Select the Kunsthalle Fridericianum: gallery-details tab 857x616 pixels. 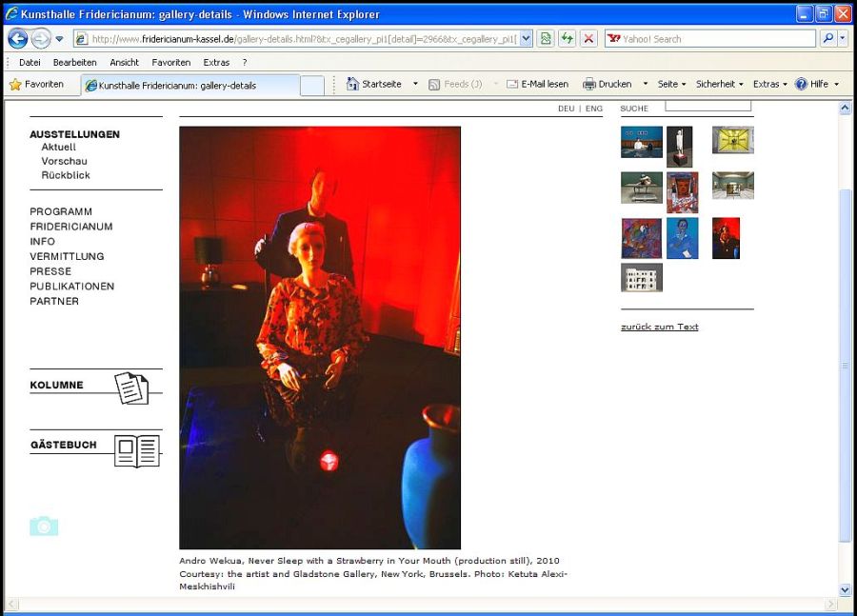pyautogui.click(x=190, y=86)
